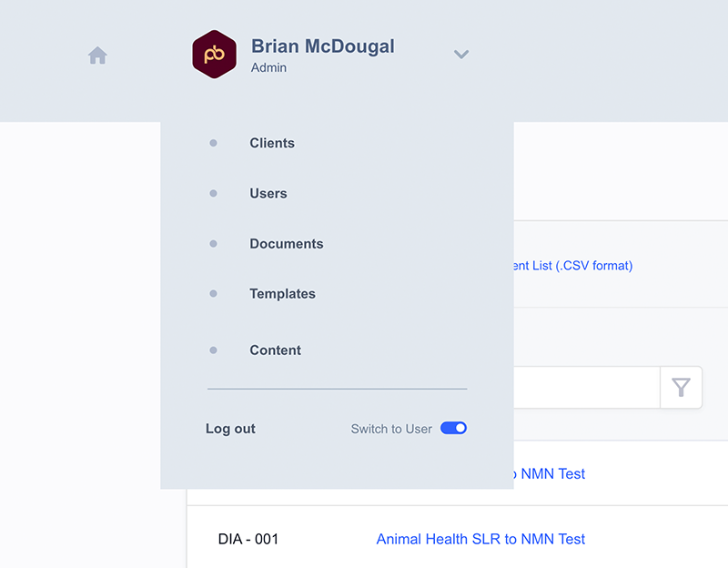Screen dimensions: 728x568
Task: Click the search input field beside filter
Action: click(x=587, y=388)
